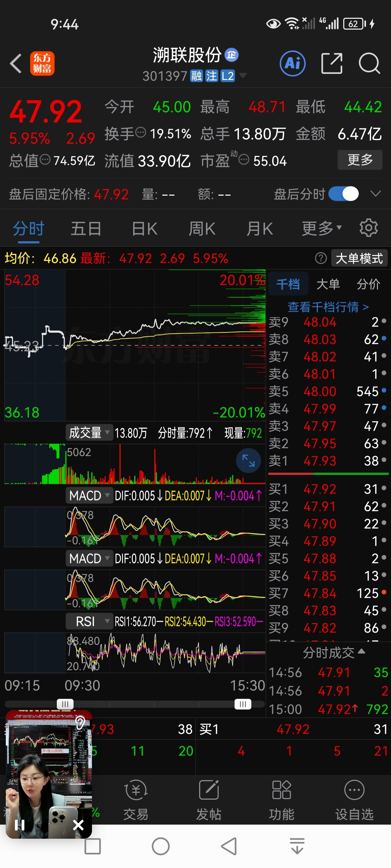Viewport: 391px width, 868px height.
Task: Tap the 融 margin badge
Action: [197, 76]
